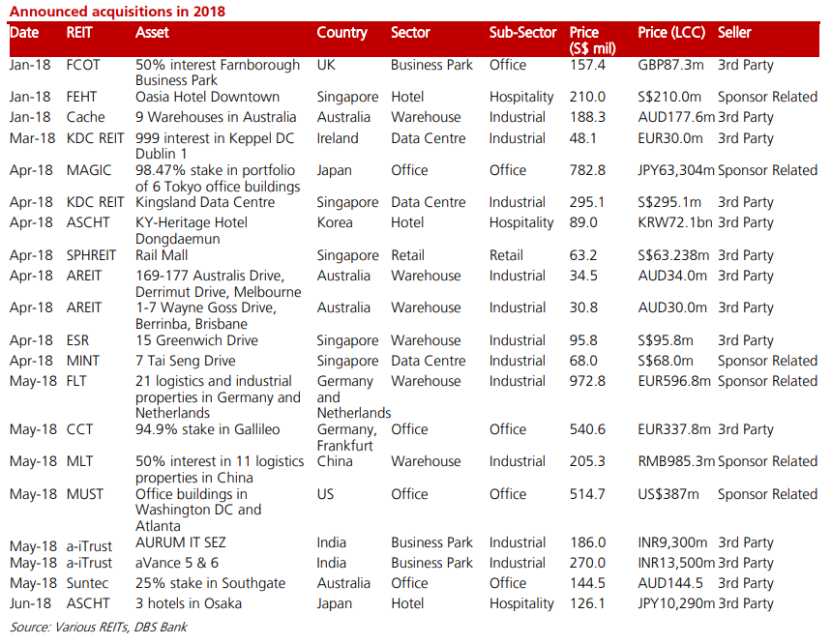Viewport: 831px width, 644px height.
Task: Click the '782.8' price cell
Action: 587,170
